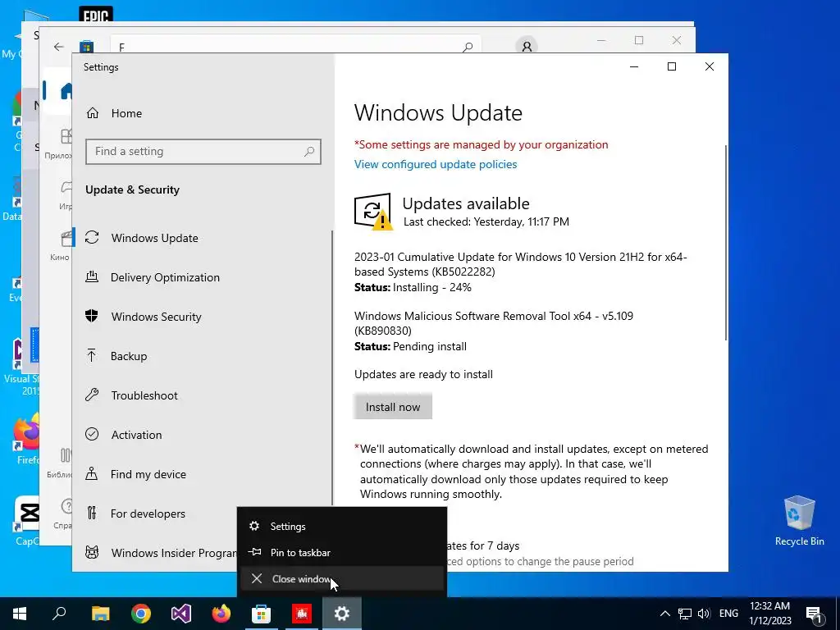The image size is (840, 630).
Task: Click 'Status: Pending install' text
Action: pos(410,347)
